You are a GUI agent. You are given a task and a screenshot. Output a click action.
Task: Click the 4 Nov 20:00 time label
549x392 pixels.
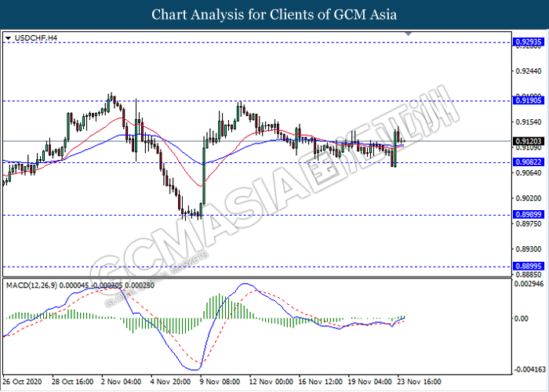pos(170,382)
